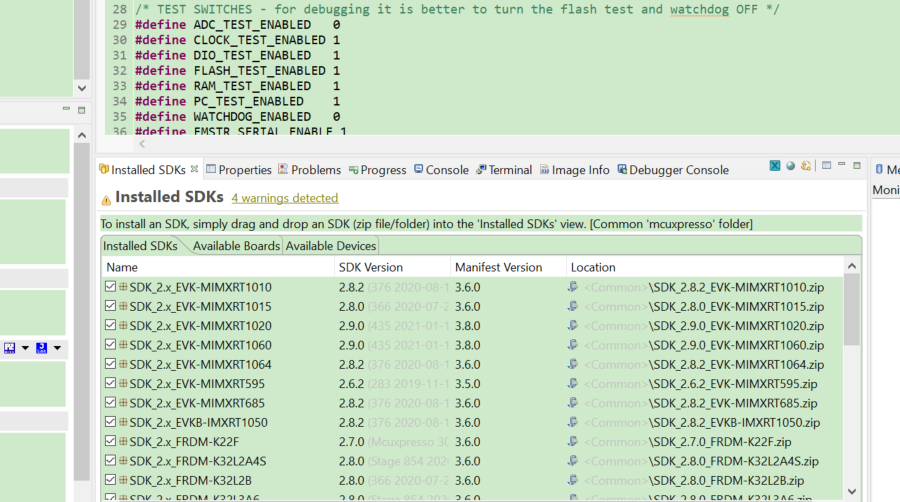Click plug icon beside SDK_2.8.2_EVK-MIMXRT1010.zip location
Screen dimensions: 900x502
573,287
